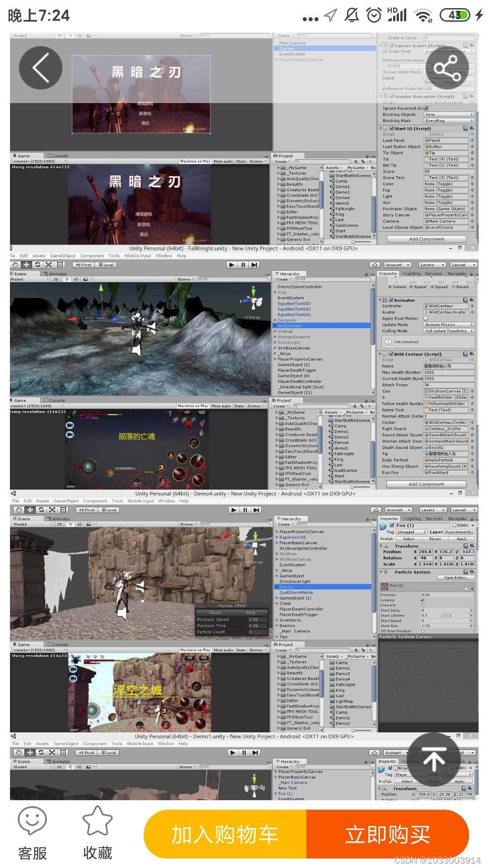Select the Rect tool in FallKnight.unity window
The image size is (488, 868).
coord(60,265)
